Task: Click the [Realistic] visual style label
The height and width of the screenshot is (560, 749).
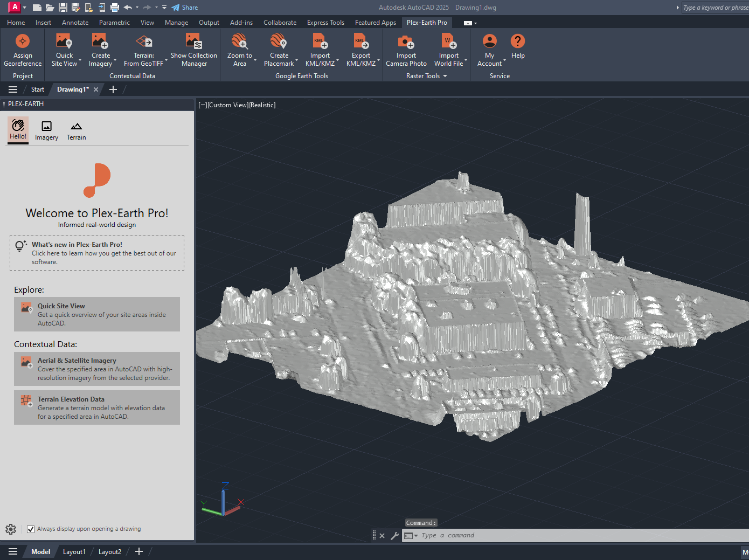Action: [x=262, y=105]
